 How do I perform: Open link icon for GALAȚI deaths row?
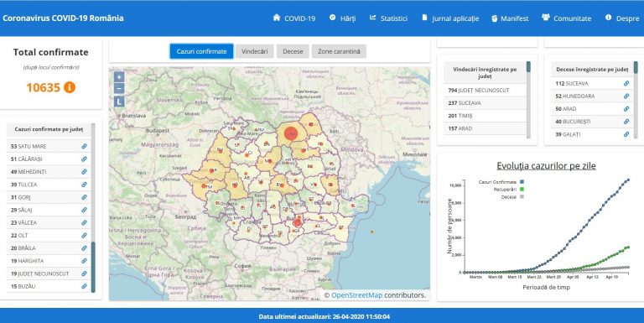[x=626, y=134]
